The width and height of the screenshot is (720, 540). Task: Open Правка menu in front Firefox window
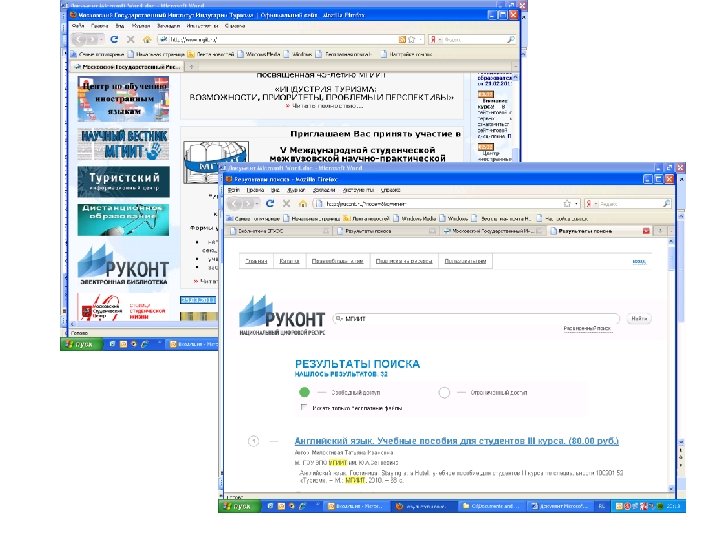[255, 190]
